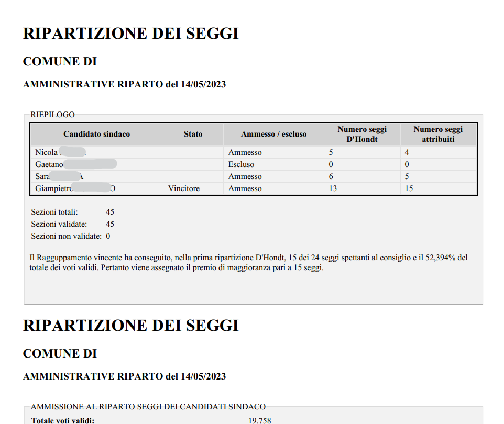
Task: Click D'Hondt seats value 13
Action: [x=333, y=188]
